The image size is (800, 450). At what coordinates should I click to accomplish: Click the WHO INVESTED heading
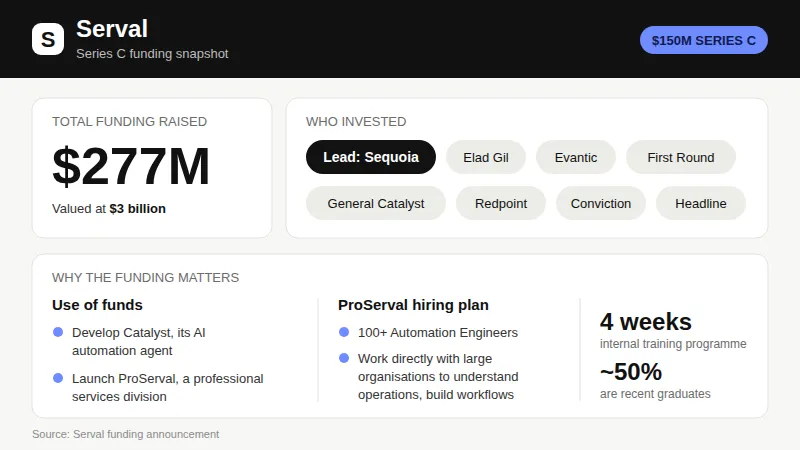click(356, 121)
